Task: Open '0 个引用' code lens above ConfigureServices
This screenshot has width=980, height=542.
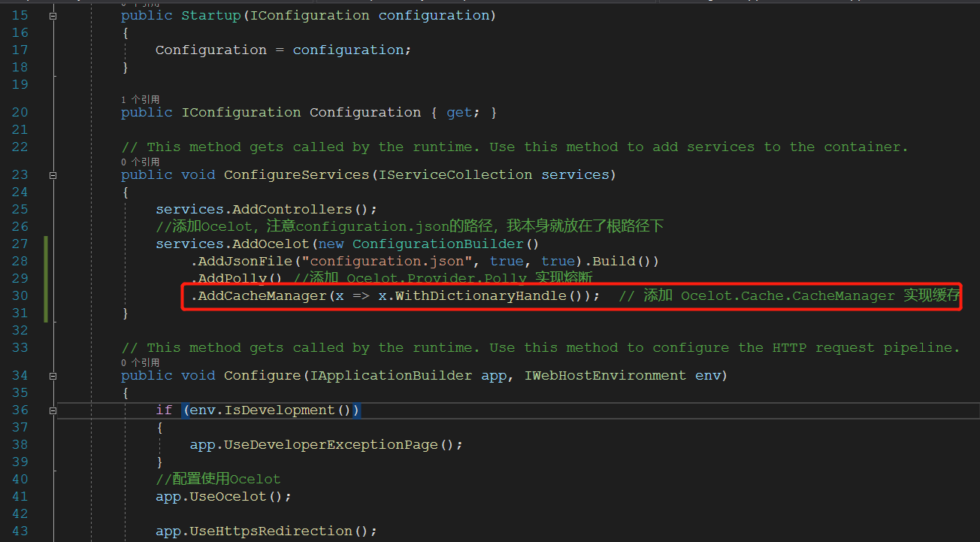Action: tap(141, 162)
